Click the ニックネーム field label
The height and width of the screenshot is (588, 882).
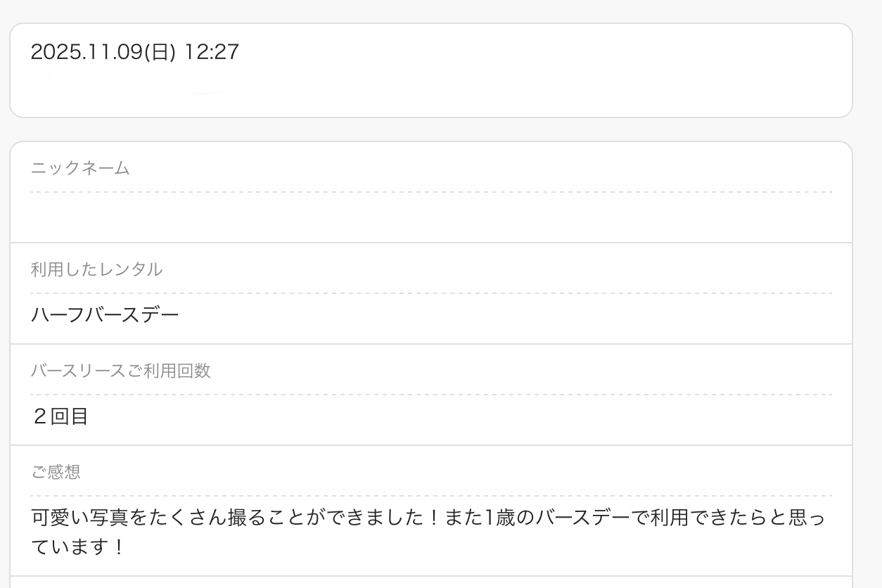click(x=80, y=168)
